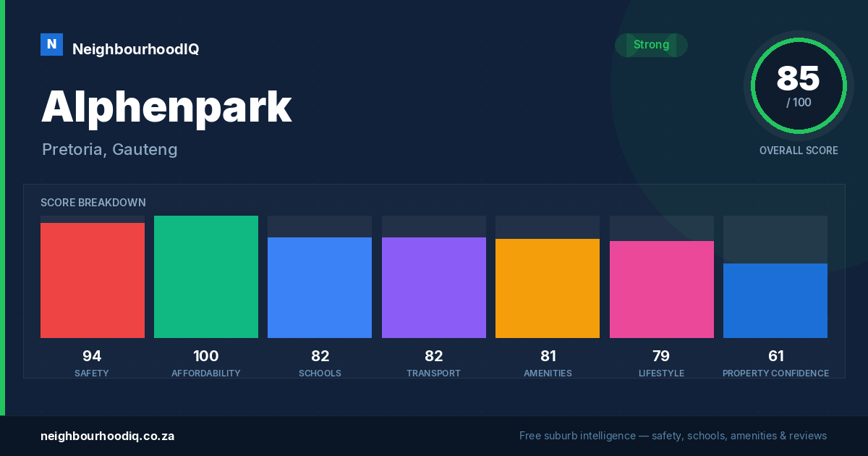Click the Schools score value 82
This screenshot has width=868, height=456.
point(320,356)
